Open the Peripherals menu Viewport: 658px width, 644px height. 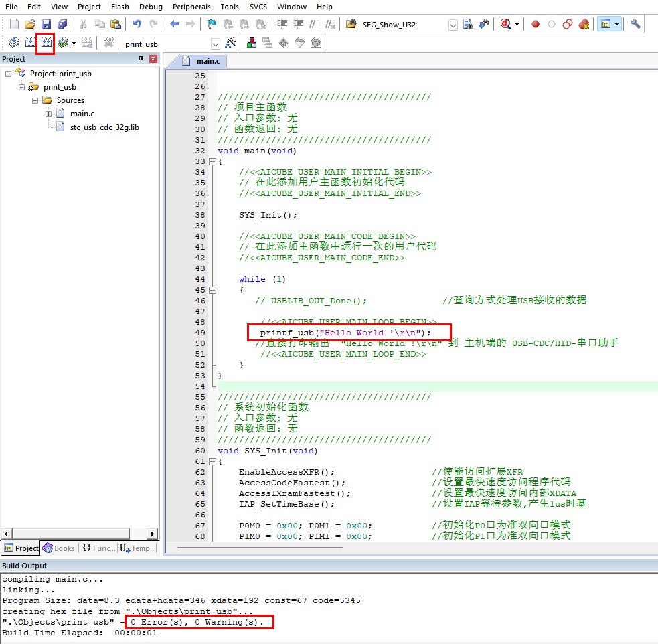[x=191, y=7]
